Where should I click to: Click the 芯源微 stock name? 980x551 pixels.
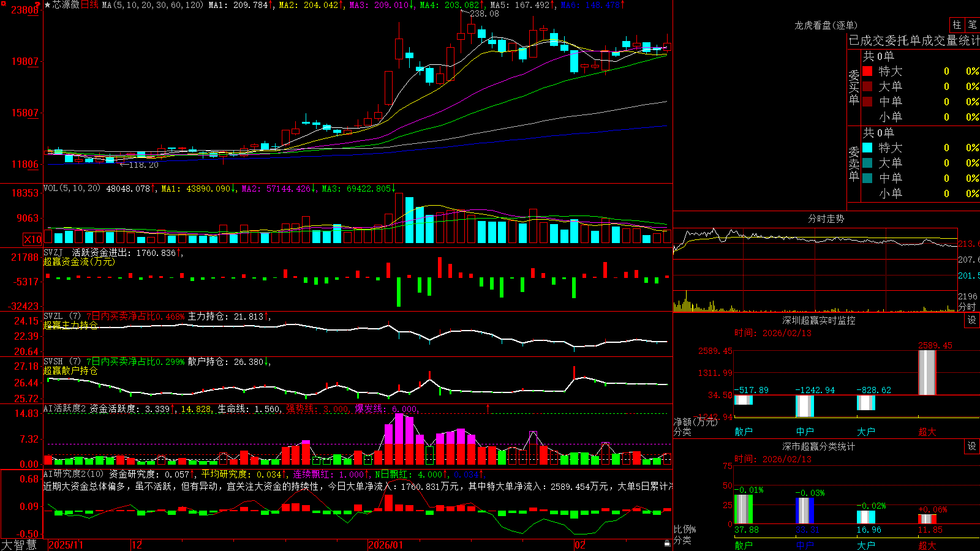point(66,5)
